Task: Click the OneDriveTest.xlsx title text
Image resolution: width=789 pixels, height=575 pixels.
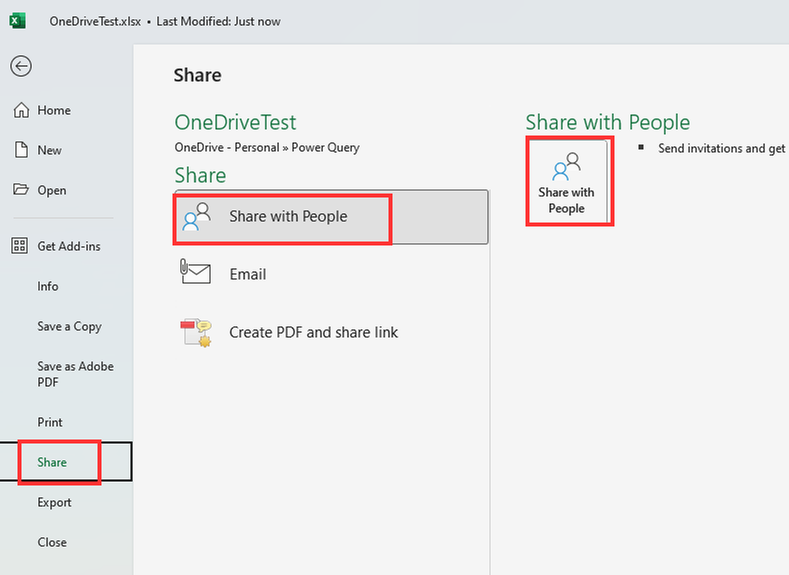Action: coord(95,22)
